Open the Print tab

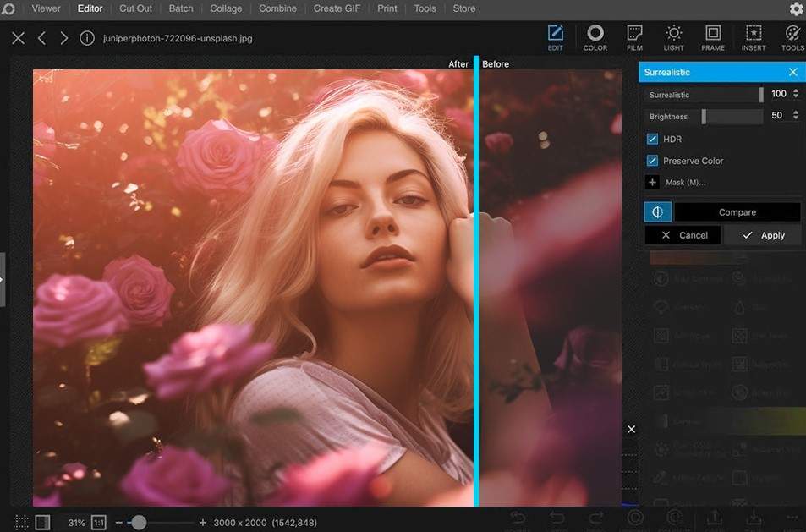(x=387, y=8)
